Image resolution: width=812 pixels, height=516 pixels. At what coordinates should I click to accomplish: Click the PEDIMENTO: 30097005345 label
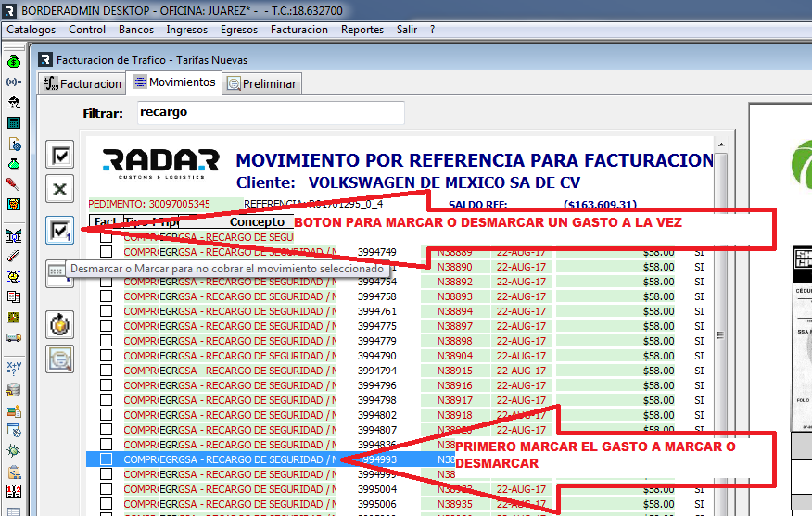(149, 204)
